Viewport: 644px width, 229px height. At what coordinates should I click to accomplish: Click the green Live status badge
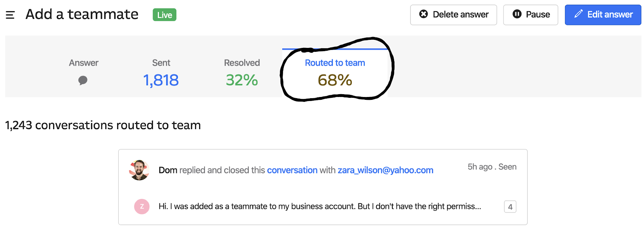pyautogui.click(x=165, y=15)
